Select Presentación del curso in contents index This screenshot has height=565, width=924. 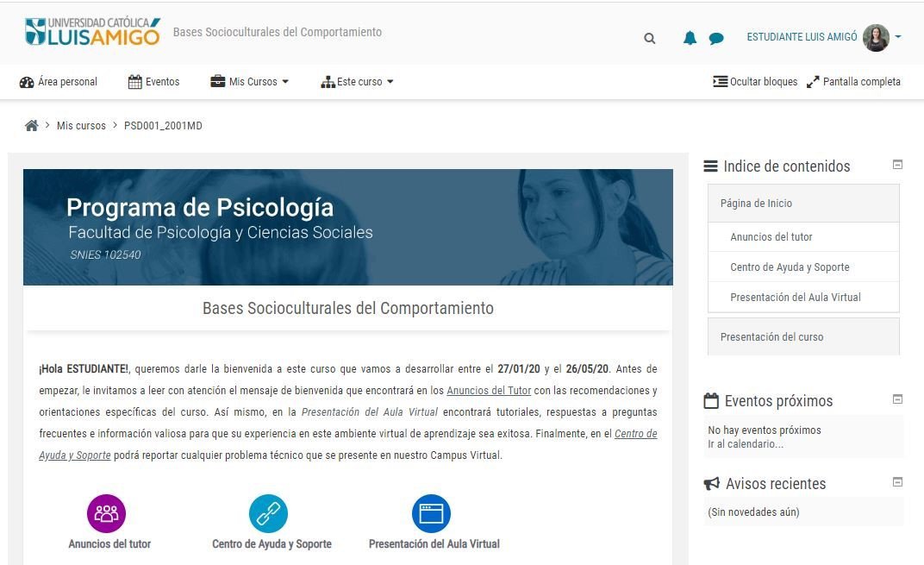coord(803,336)
